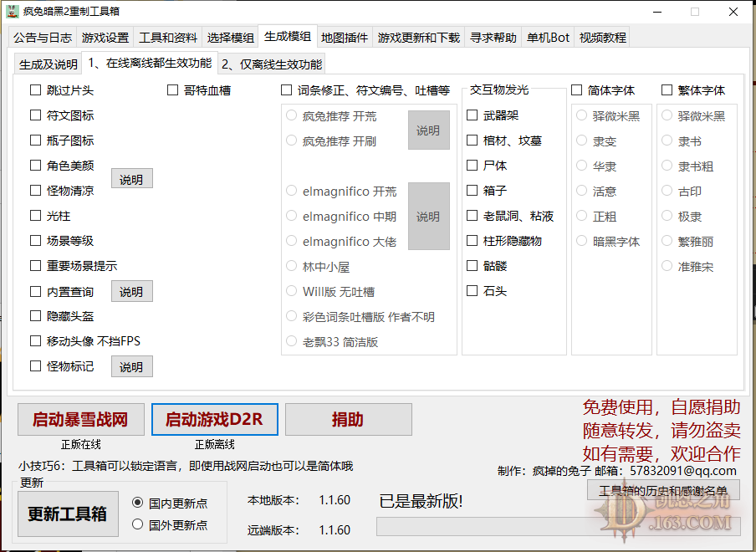756x552 pixels.
Task: Click the 捐助 donate button
Action: click(349, 419)
